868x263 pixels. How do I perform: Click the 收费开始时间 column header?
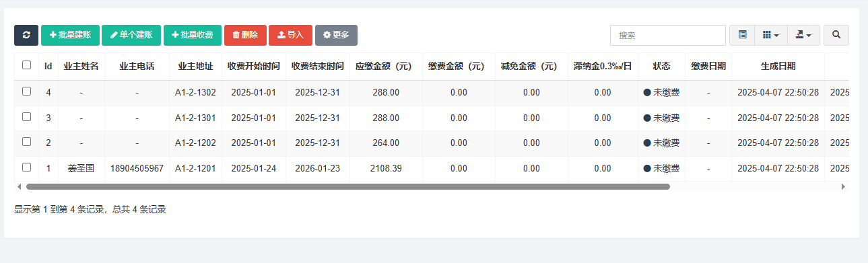pos(254,67)
